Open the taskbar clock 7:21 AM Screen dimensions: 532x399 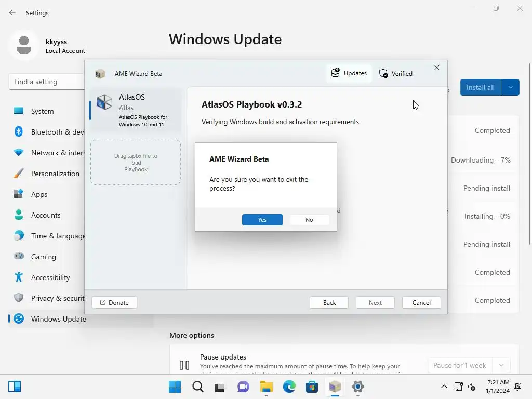point(498,387)
